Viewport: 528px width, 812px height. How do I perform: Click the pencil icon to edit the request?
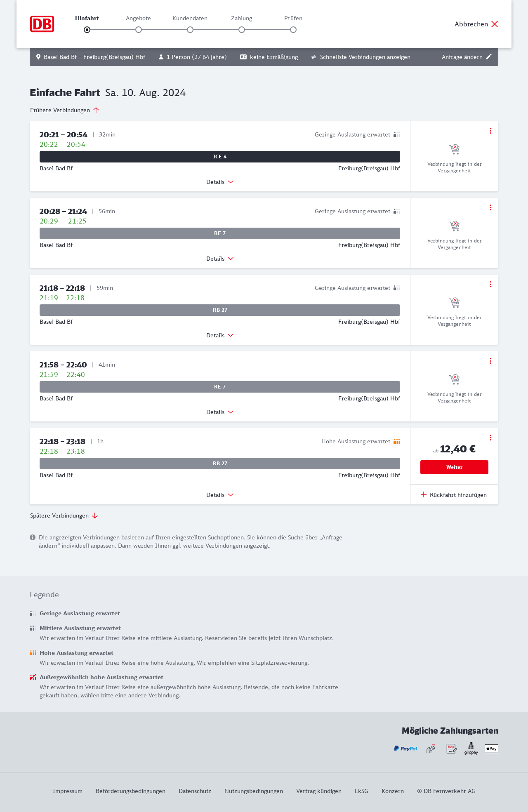point(489,57)
